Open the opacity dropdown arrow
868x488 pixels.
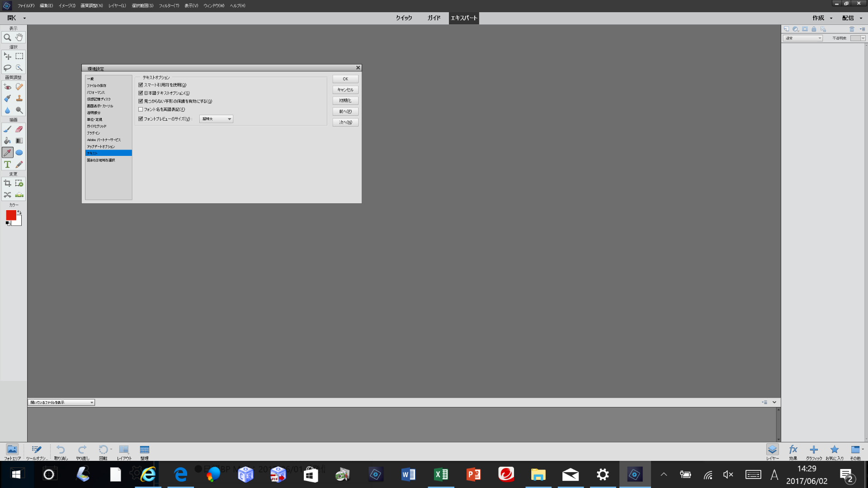(863, 38)
